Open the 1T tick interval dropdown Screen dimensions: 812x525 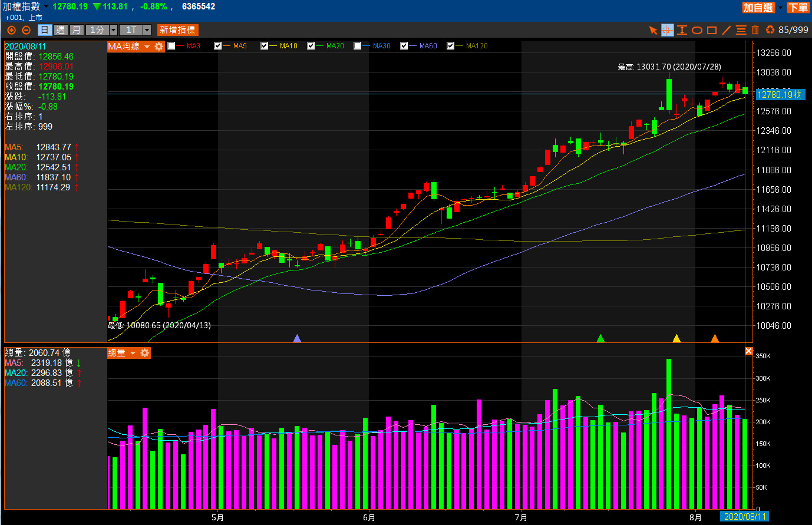point(147,30)
